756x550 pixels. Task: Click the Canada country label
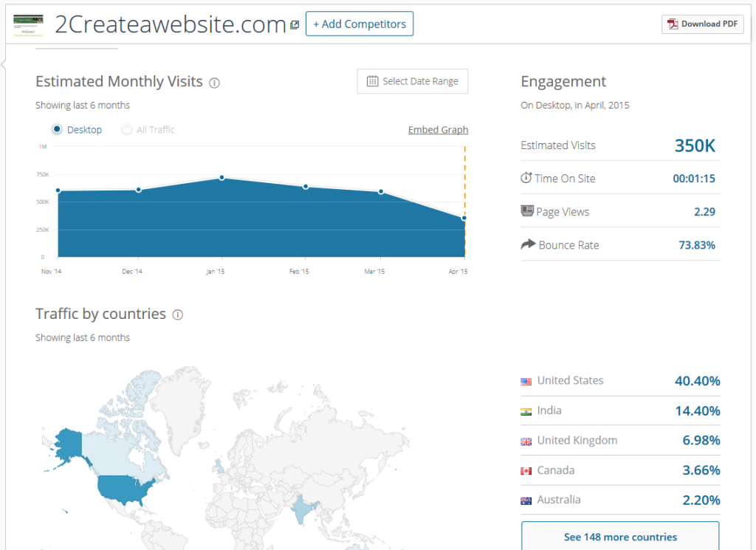click(x=555, y=470)
